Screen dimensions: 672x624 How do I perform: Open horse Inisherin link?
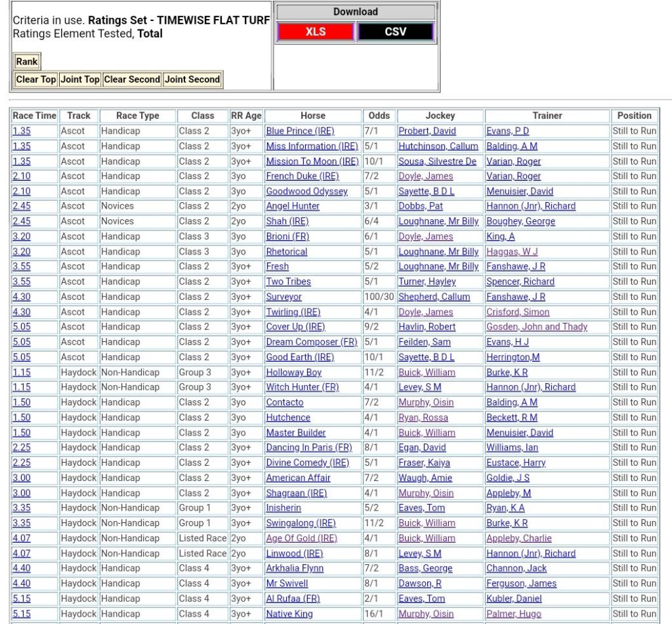[283, 508]
